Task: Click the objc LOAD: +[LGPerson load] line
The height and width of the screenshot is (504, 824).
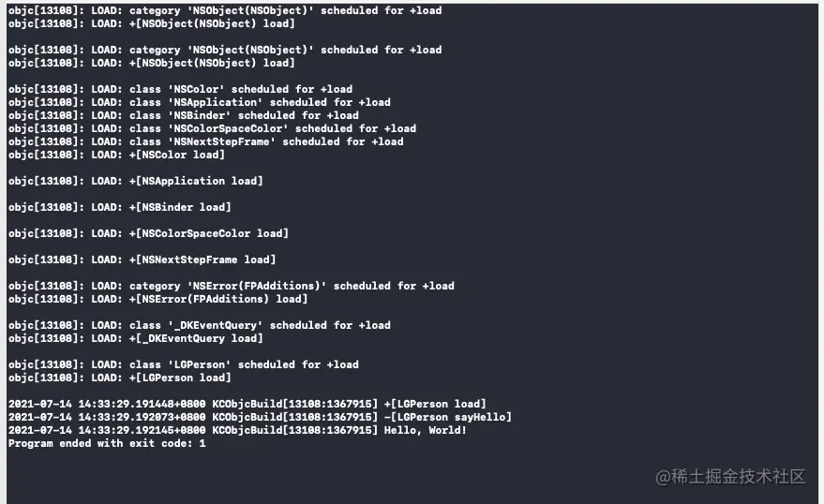Action: 119,378
